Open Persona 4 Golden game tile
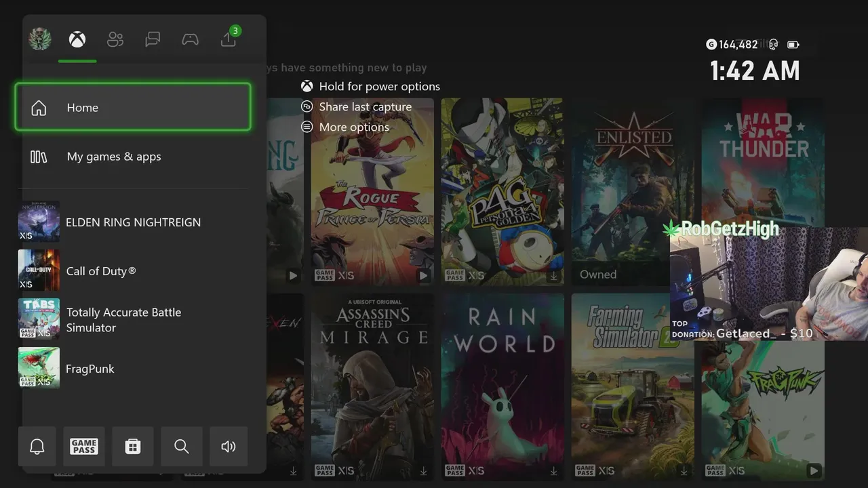Image resolution: width=868 pixels, height=488 pixels. 502,192
